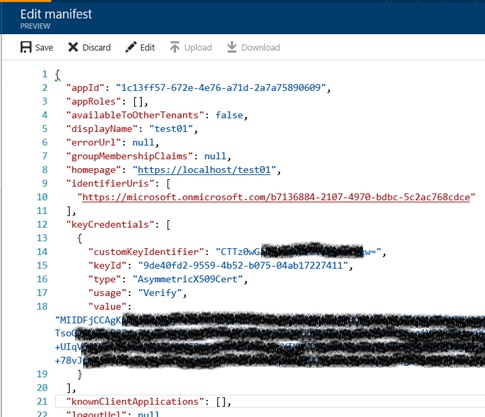Click line number 21 in the gutter

42,402
